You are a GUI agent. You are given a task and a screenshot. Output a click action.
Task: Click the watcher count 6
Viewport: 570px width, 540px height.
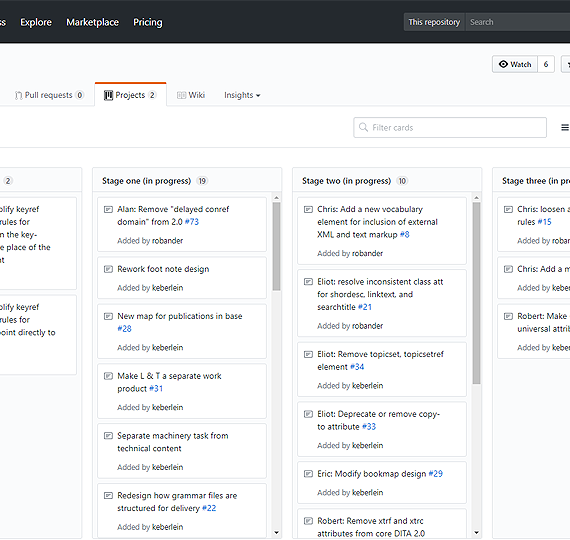pos(546,64)
